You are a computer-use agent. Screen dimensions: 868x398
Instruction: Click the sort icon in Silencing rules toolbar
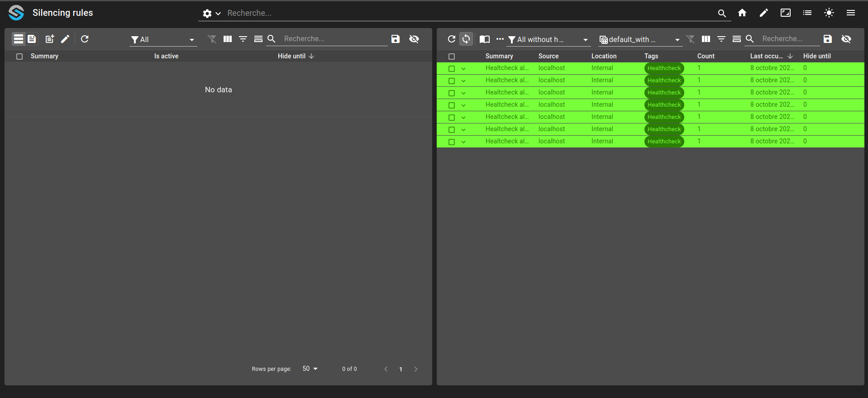(243, 39)
